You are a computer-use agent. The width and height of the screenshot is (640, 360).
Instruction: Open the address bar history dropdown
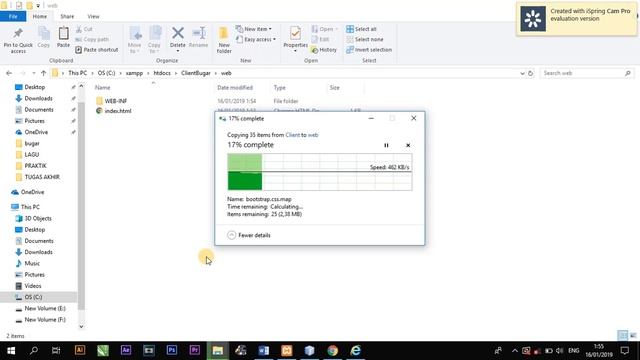point(522,73)
